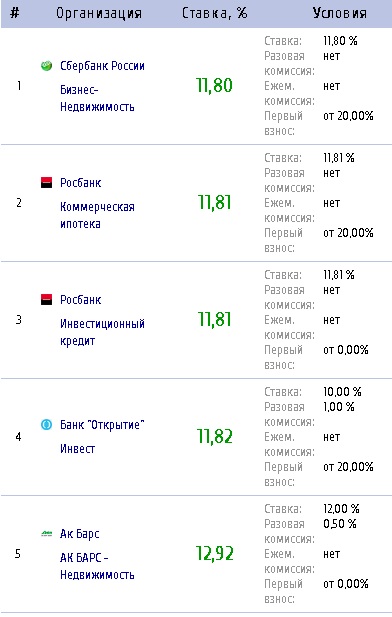Image resolution: width=392 pixels, height=617 pixels.
Task: Click the 11,80 rate value
Action: point(214,85)
